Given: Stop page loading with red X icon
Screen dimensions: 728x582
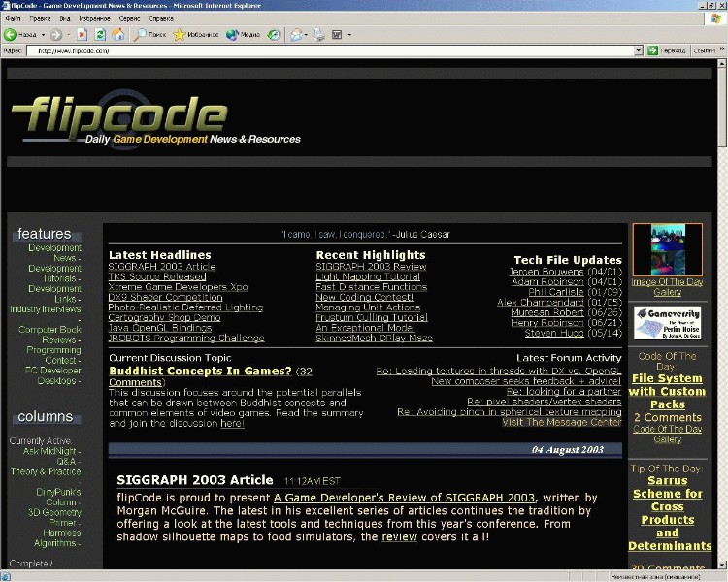Looking at the screenshot, I should (x=83, y=34).
